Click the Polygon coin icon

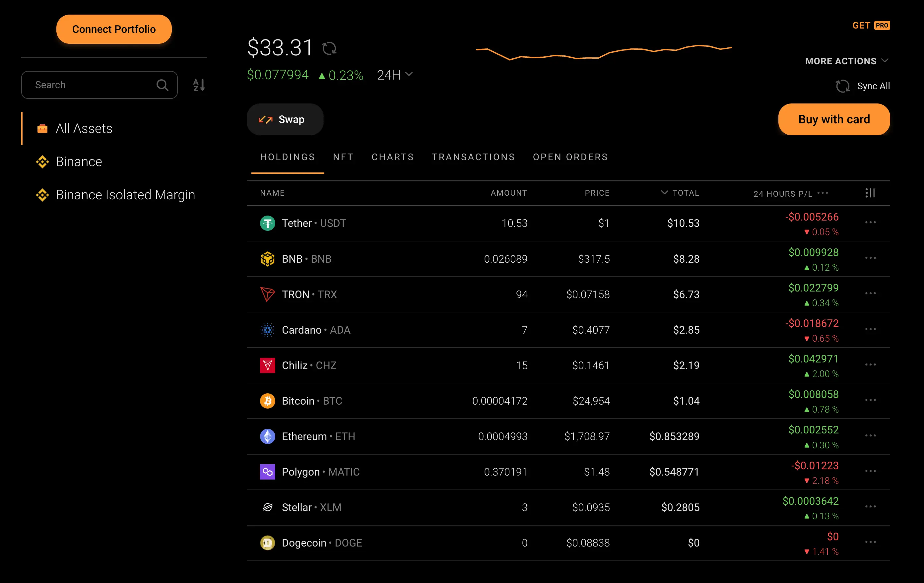point(267,472)
